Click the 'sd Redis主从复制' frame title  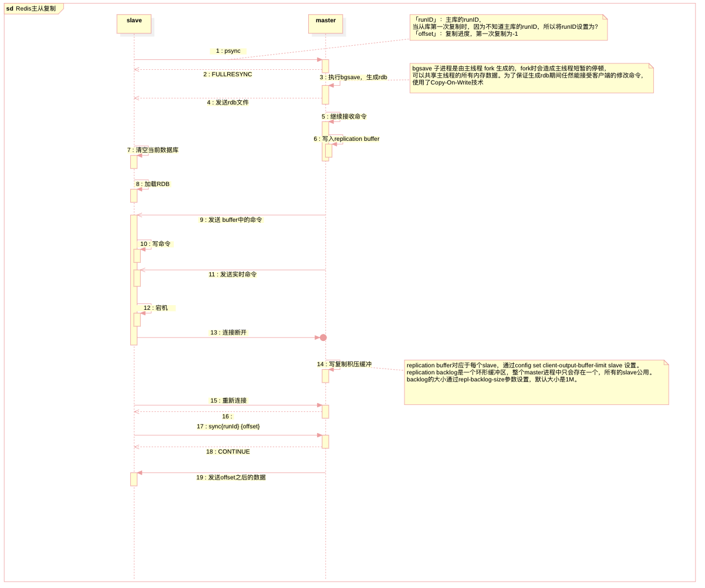pos(31,8)
